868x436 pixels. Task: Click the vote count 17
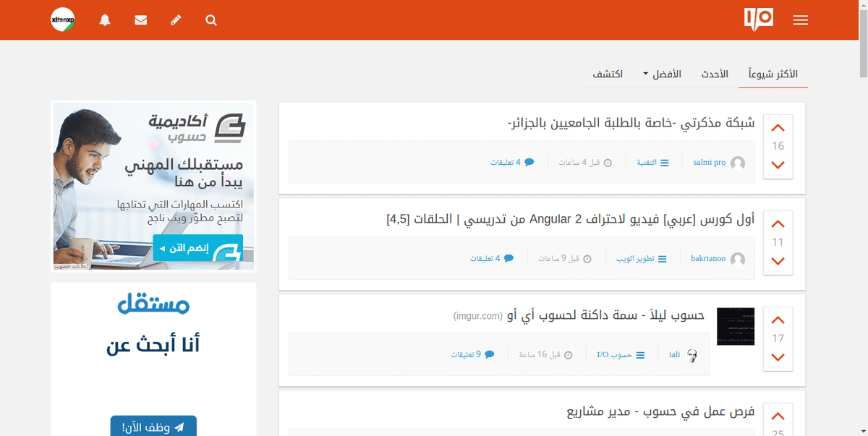pyautogui.click(x=778, y=338)
